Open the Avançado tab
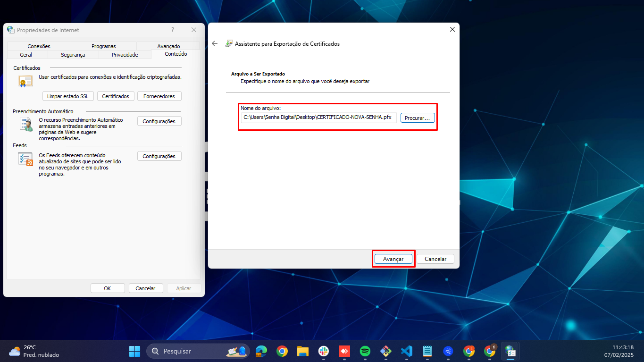Viewport: 644px width, 362px height. click(x=168, y=46)
